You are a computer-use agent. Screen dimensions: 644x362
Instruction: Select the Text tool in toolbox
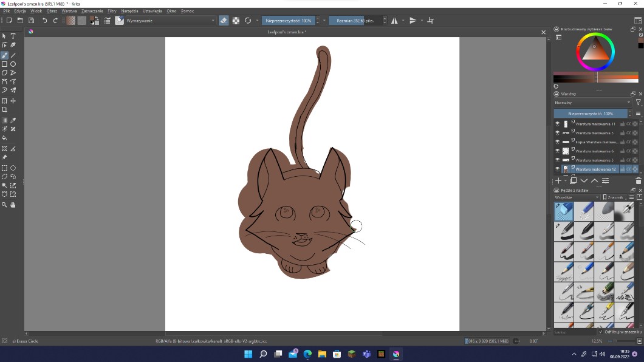pos(13,36)
